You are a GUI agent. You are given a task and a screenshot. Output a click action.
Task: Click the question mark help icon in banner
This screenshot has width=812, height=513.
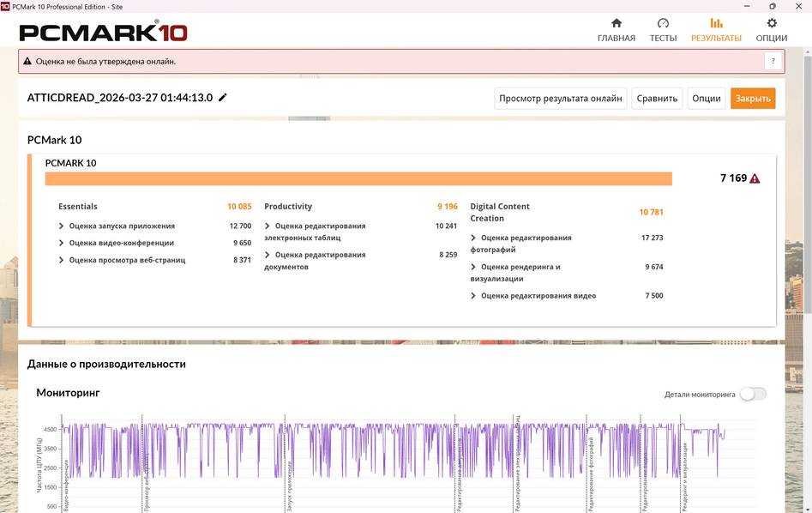[x=773, y=61]
